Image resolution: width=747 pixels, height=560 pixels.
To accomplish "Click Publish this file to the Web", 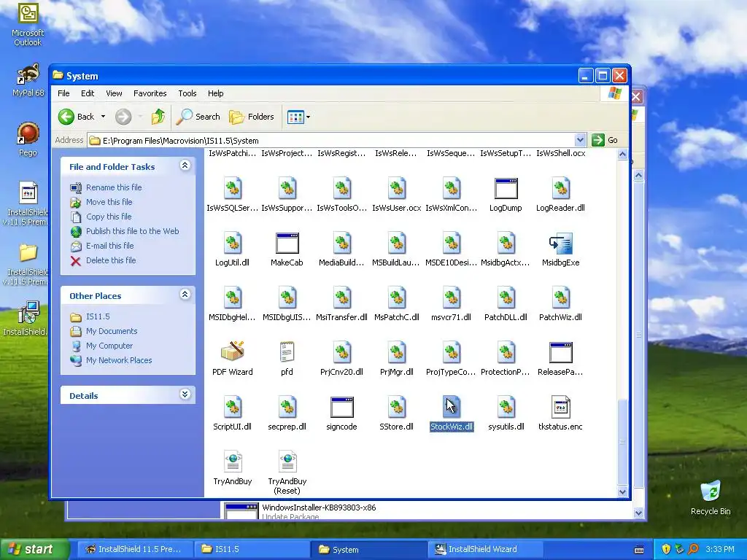I will click(x=133, y=231).
